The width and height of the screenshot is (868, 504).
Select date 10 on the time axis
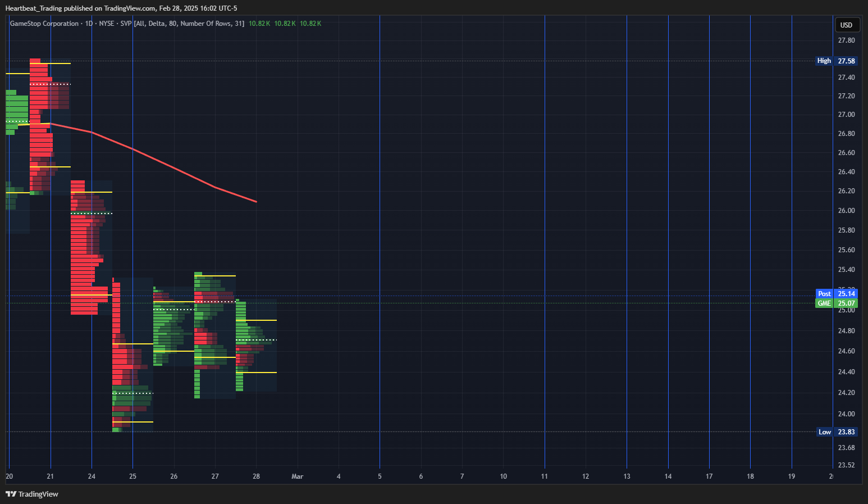point(504,476)
